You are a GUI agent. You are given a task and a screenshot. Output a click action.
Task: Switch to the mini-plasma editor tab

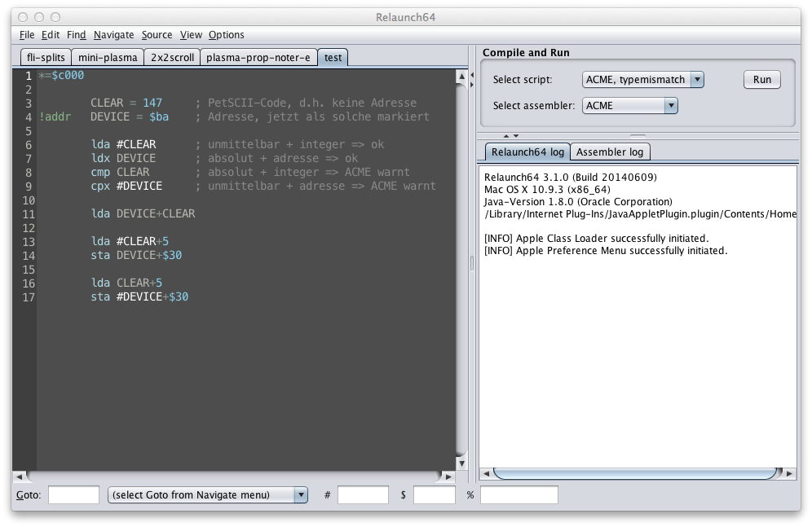pyautogui.click(x=108, y=58)
